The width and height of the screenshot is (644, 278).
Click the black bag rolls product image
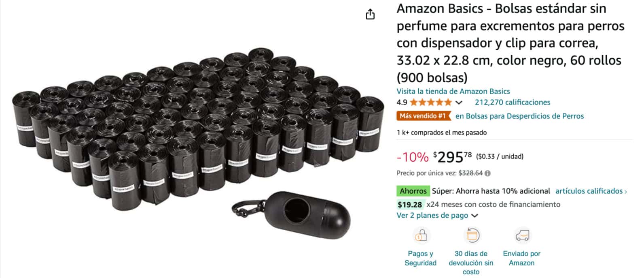pyautogui.click(x=194, y=130)
